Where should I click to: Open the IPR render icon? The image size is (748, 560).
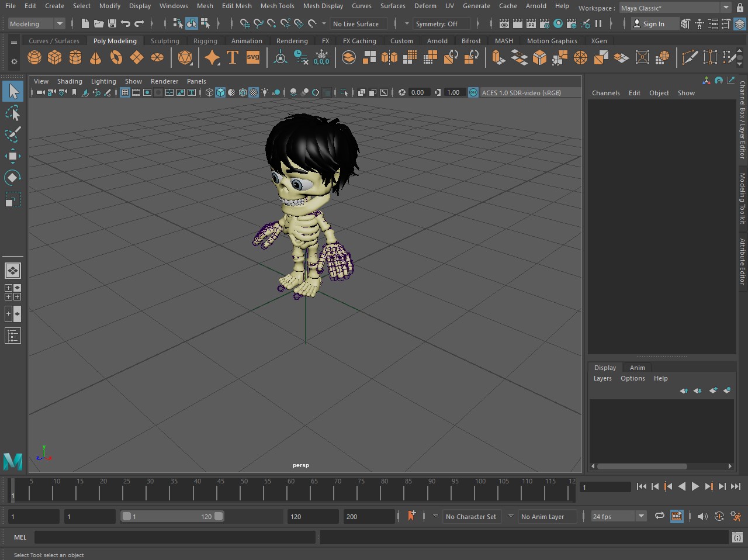[531, 23]
